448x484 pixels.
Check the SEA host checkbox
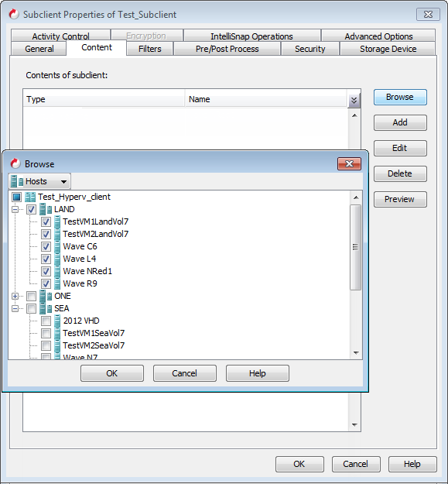pyautogui.click(x=31, y=309)
